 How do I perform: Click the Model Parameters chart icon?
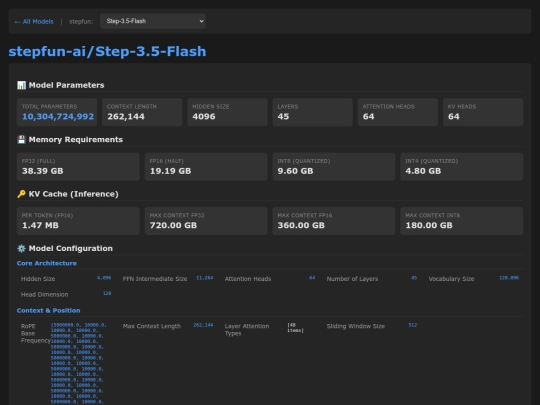coord(21,85)
